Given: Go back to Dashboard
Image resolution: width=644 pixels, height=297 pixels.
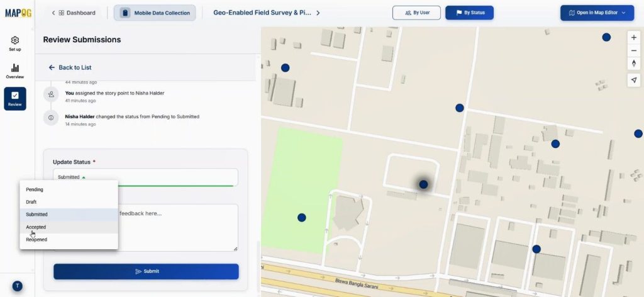Looking at the screenshot, I should 74,13.
